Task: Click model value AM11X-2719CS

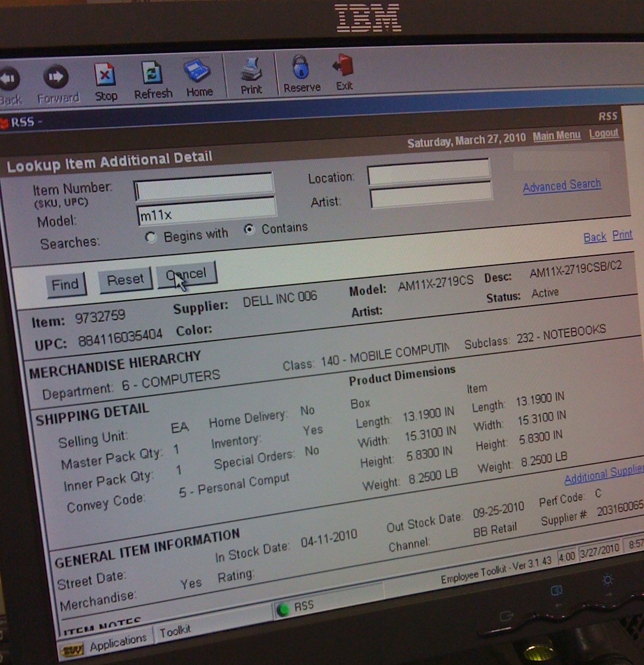Action: pyautogui.click(x=435, y=283)
